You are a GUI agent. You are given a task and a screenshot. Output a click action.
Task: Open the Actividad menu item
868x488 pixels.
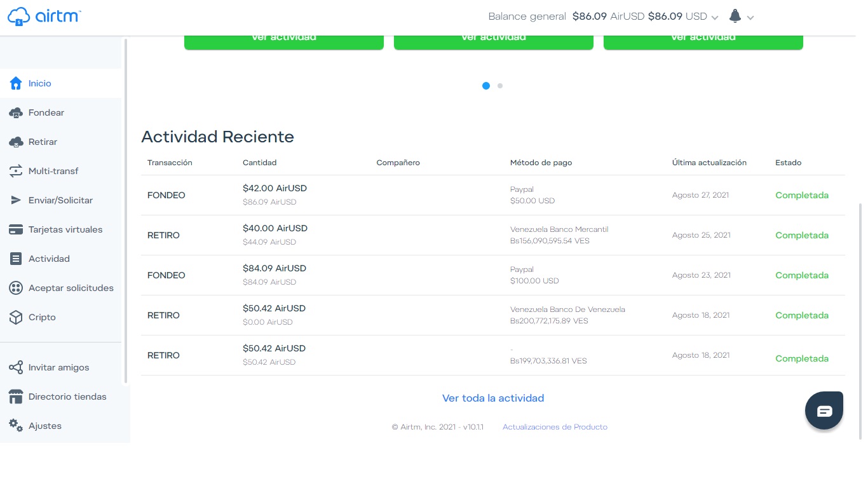click(49, 259)
